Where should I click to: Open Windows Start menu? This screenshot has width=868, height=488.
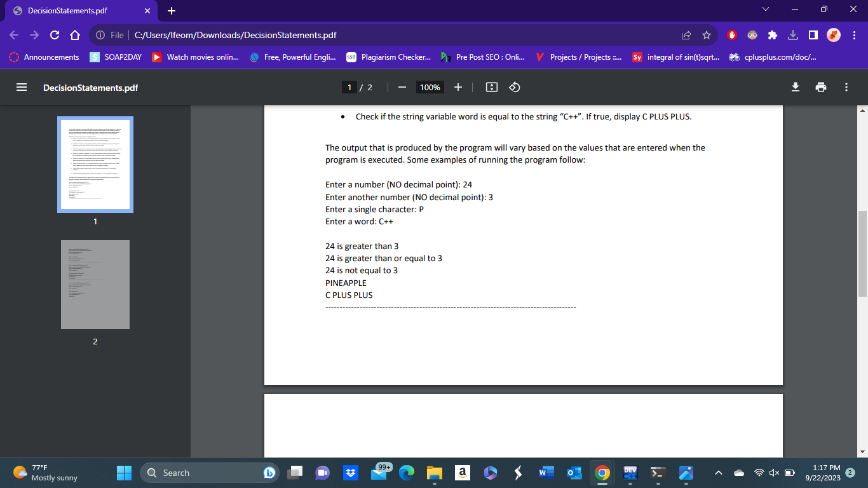click(124, 473)
